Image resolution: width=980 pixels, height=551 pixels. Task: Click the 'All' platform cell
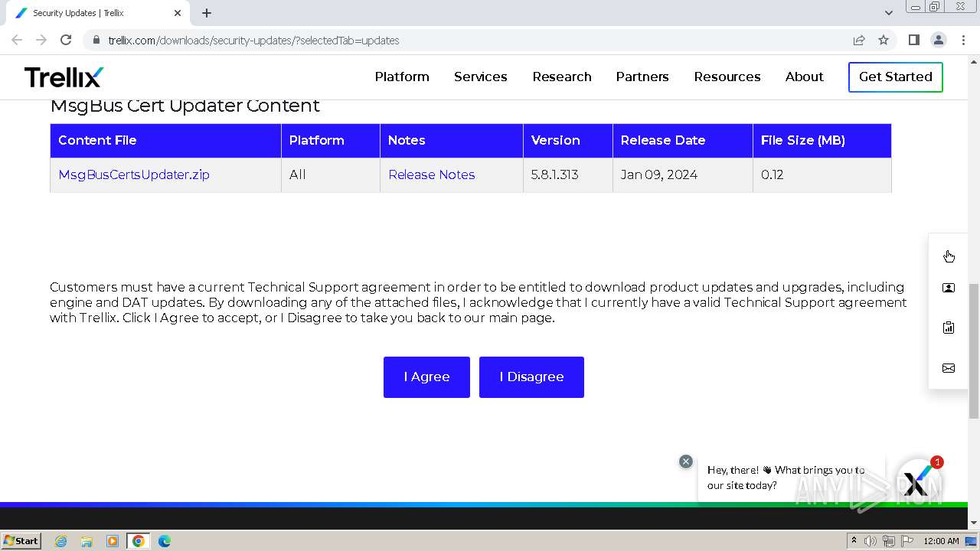point(331,175)
